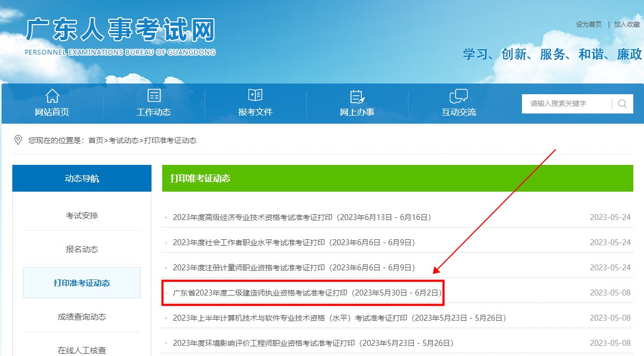Click the 网上办事 clipboard icon
Screen dimensions: 644x356
[356, 96]
